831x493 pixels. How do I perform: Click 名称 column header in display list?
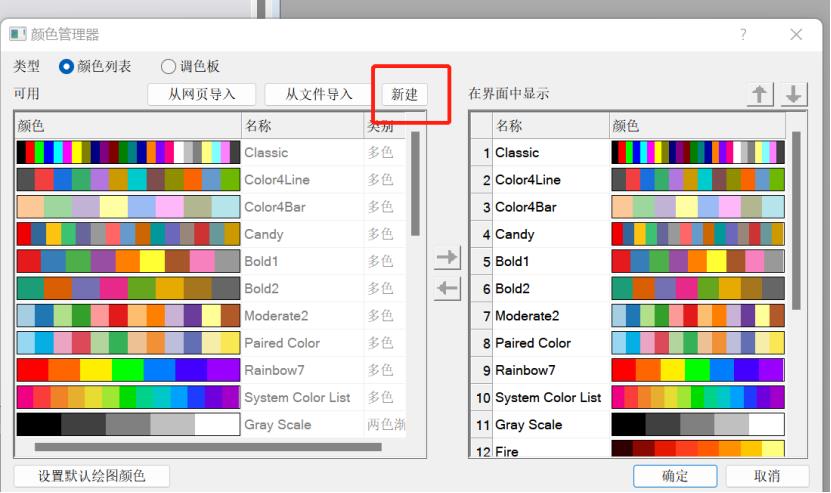pyautogui.click(x=551, y=126)
